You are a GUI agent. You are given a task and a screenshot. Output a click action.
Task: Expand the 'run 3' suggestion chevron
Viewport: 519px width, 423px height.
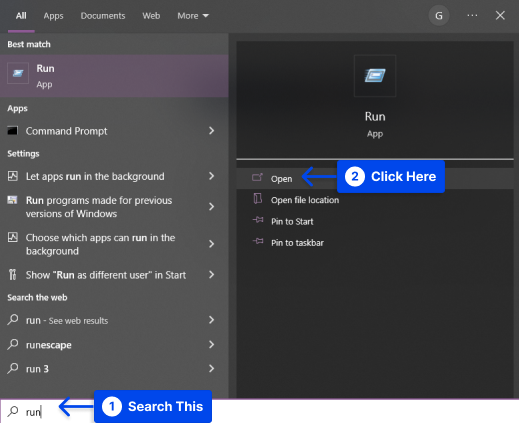[211, 368]
